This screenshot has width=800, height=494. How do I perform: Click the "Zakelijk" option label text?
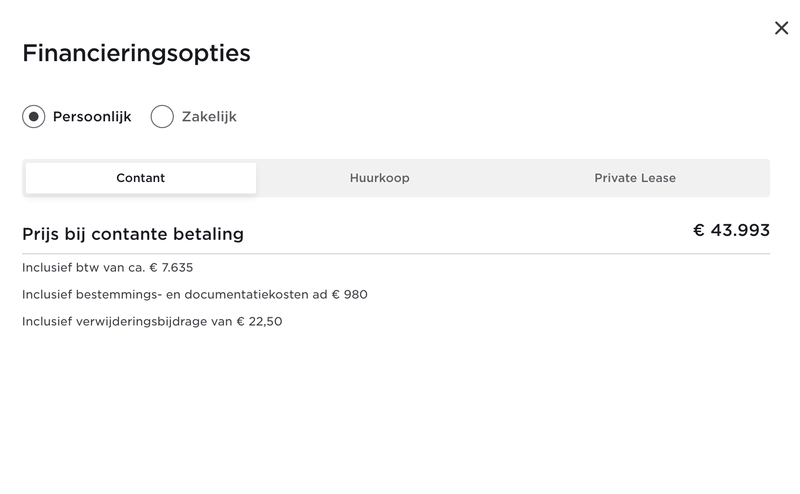[x=209, y=117]
